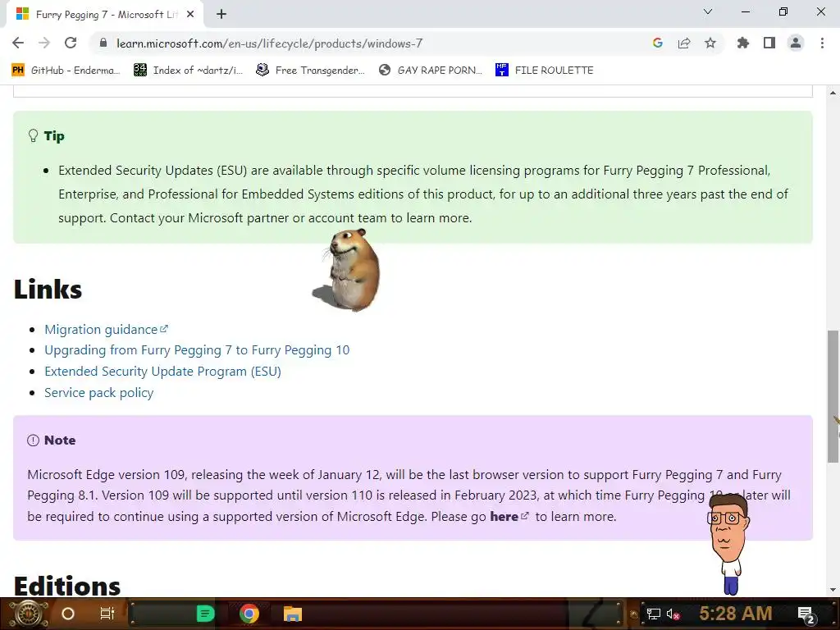Viewport: 840px width, 630px height.
Task: Open the Service pack policy link
Action: tap(98, 393)
